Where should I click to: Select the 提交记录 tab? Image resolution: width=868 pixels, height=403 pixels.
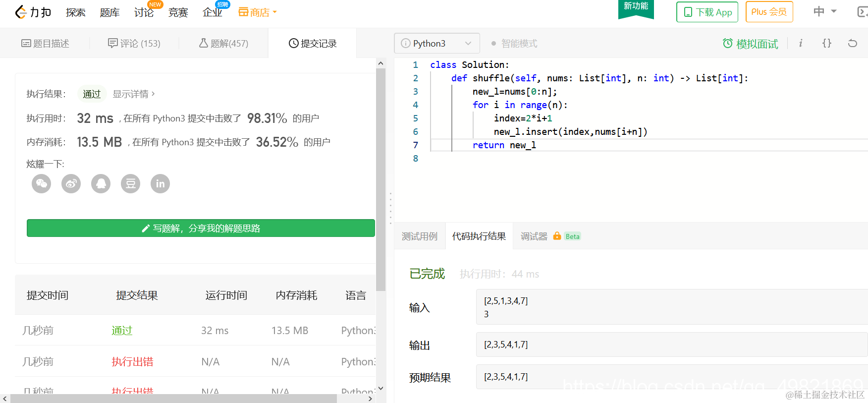[313, 44]
